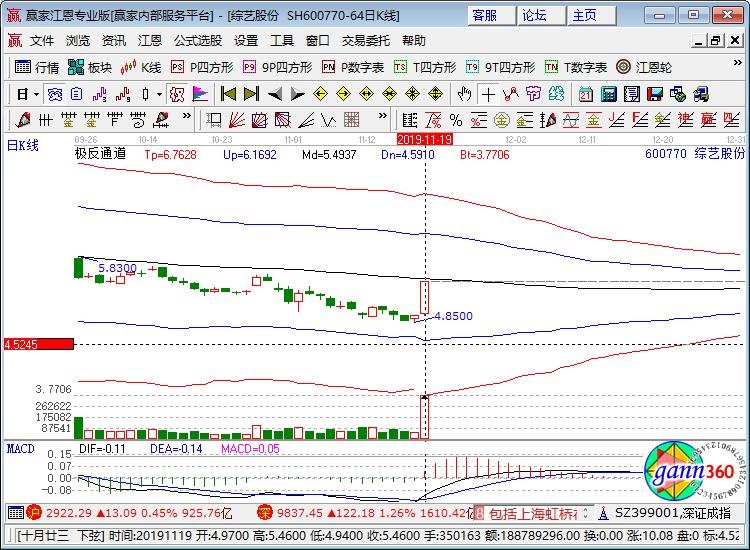Click the yellow diamond horizontal-expand icon

coord(366,94)
